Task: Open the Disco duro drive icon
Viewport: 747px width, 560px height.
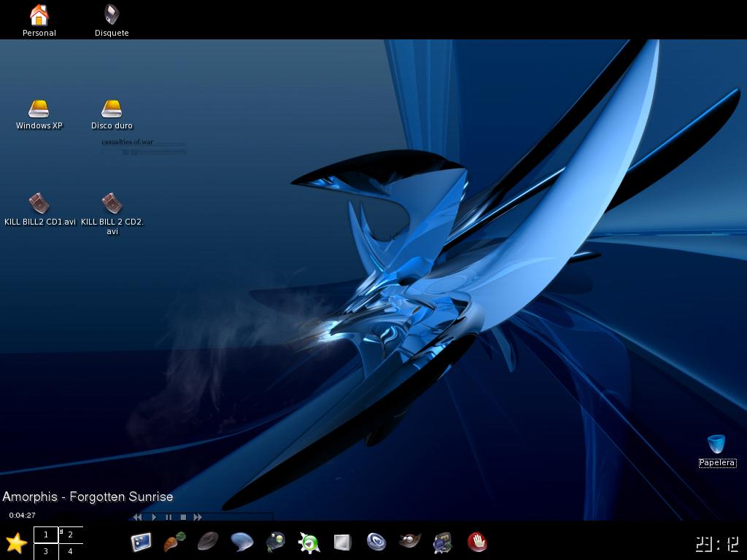Action: pyautogui.click(x=112, y=109)
